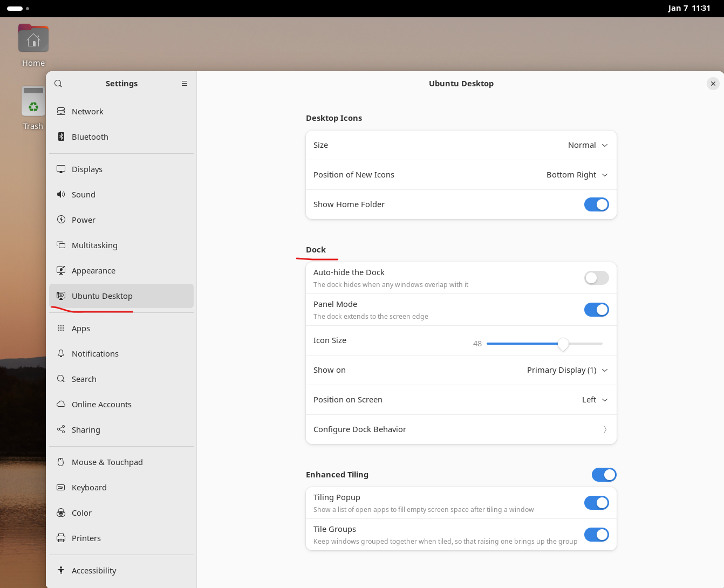Open the Position on Screen dropdown

pos(595,400)
